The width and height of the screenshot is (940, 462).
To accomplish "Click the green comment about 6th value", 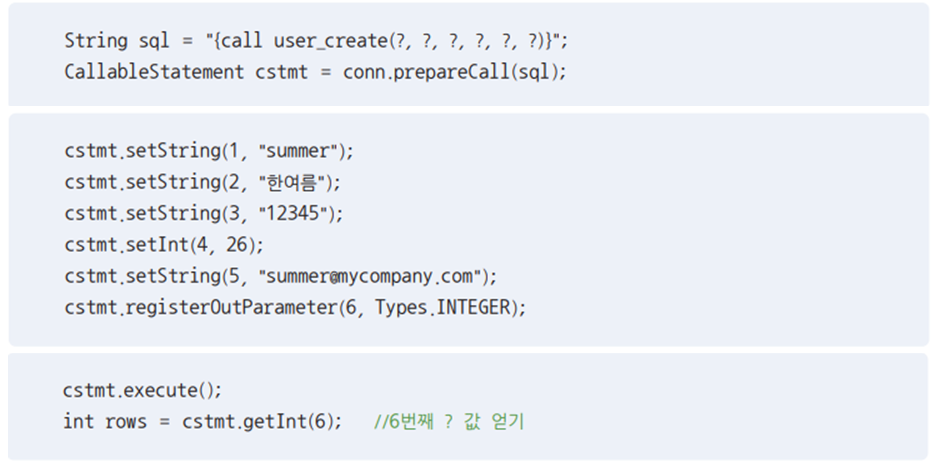I will [449, 421].
